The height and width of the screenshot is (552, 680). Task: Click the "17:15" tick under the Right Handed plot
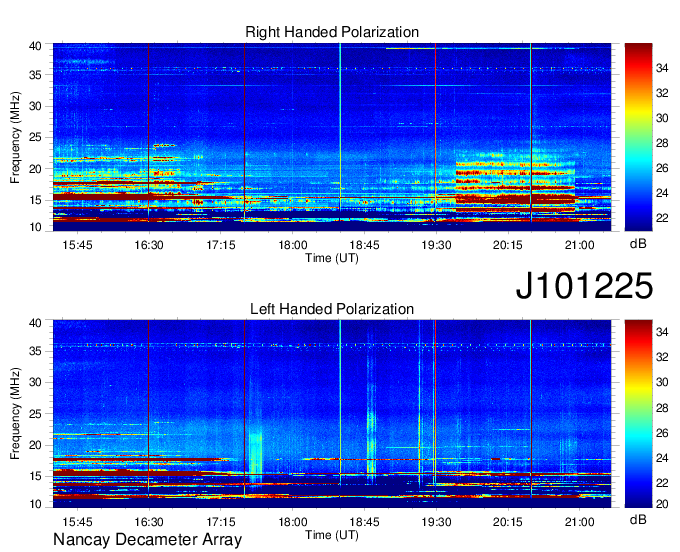[221, 245]
